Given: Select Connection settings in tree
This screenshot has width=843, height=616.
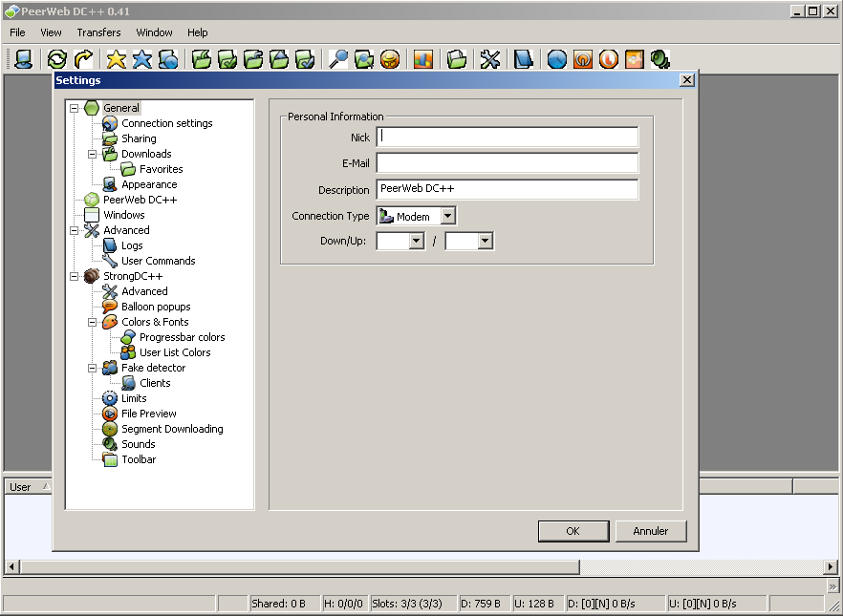Looking at the screenshot, I should pos(166,123).
